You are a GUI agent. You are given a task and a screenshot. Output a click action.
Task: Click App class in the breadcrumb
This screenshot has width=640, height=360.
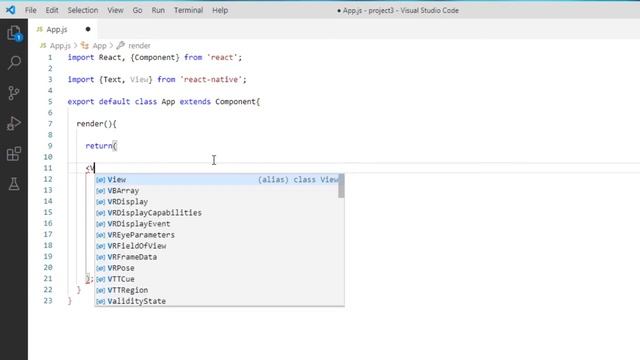99,46
